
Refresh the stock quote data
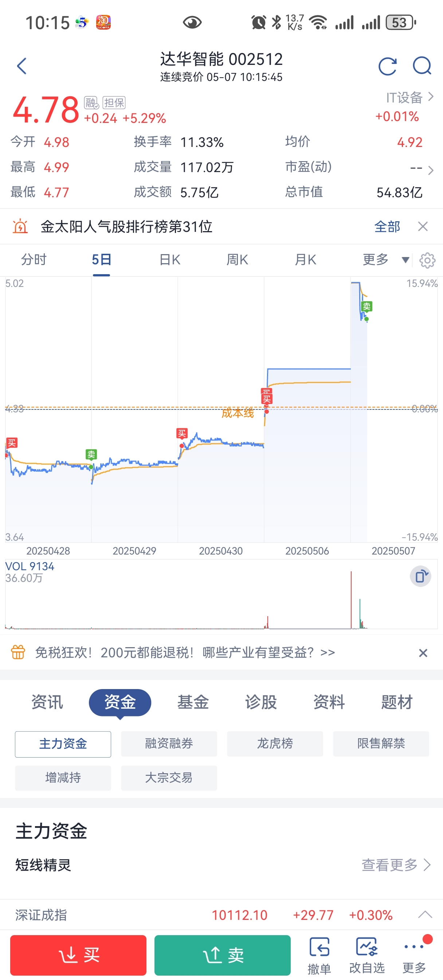(x=388, y=67)
